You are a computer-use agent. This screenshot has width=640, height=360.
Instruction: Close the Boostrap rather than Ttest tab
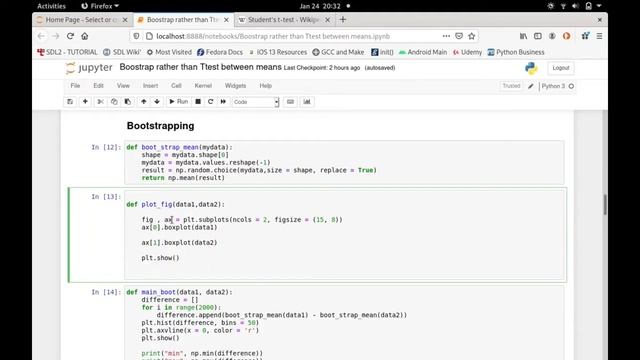click(x=226, y=20)
